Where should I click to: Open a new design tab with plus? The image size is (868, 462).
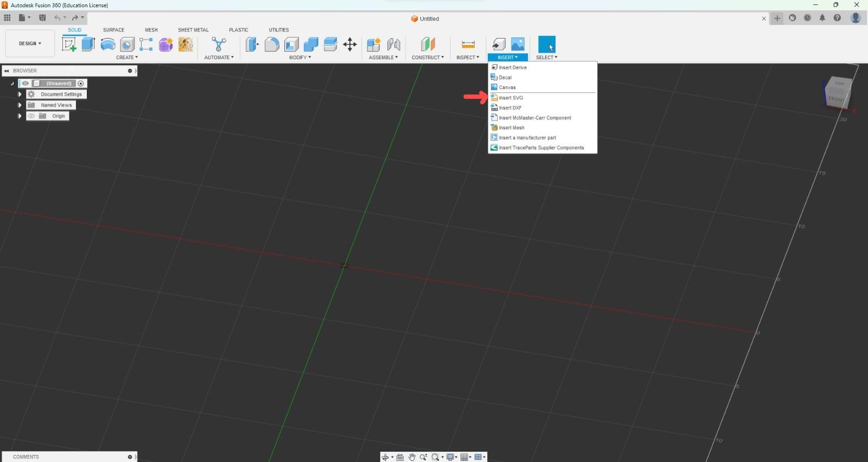click(x=777, y=18)
